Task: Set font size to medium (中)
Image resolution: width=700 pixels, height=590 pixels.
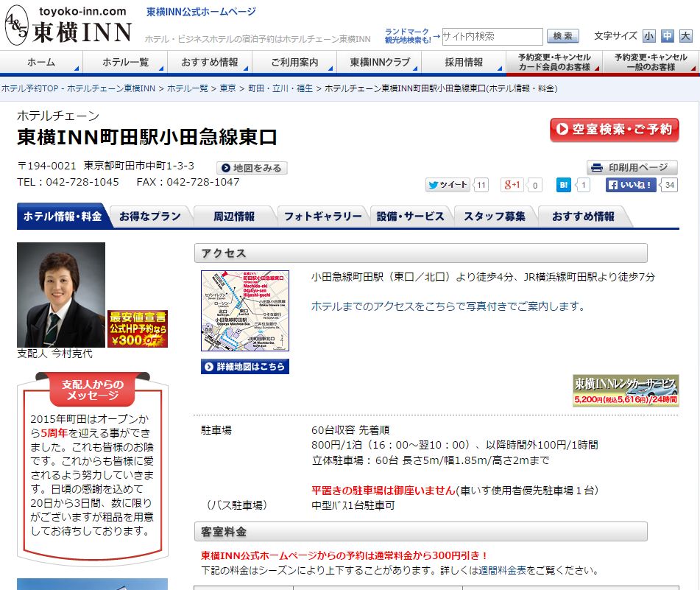Action: coord(668,36)
